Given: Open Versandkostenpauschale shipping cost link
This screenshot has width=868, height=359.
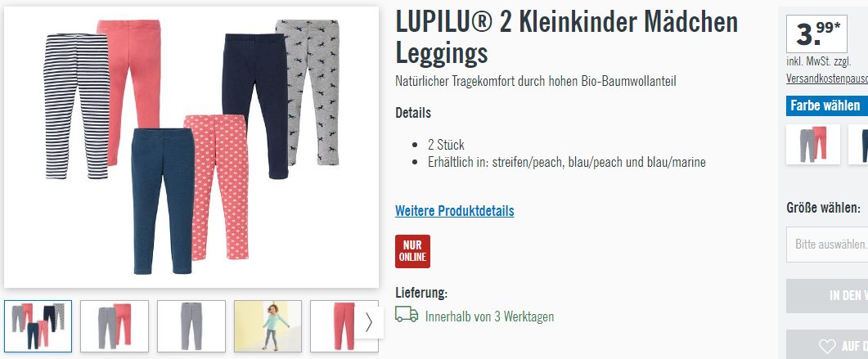Looking at the screenshot, I should (x=827, y=79).
